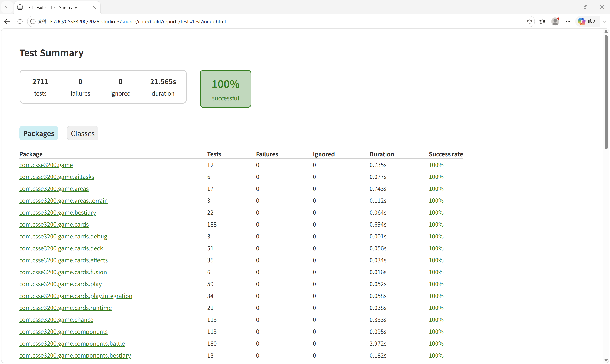Open com.csse3200.game.ai.tasks package

pyautogui.click(x=57, y=177)
